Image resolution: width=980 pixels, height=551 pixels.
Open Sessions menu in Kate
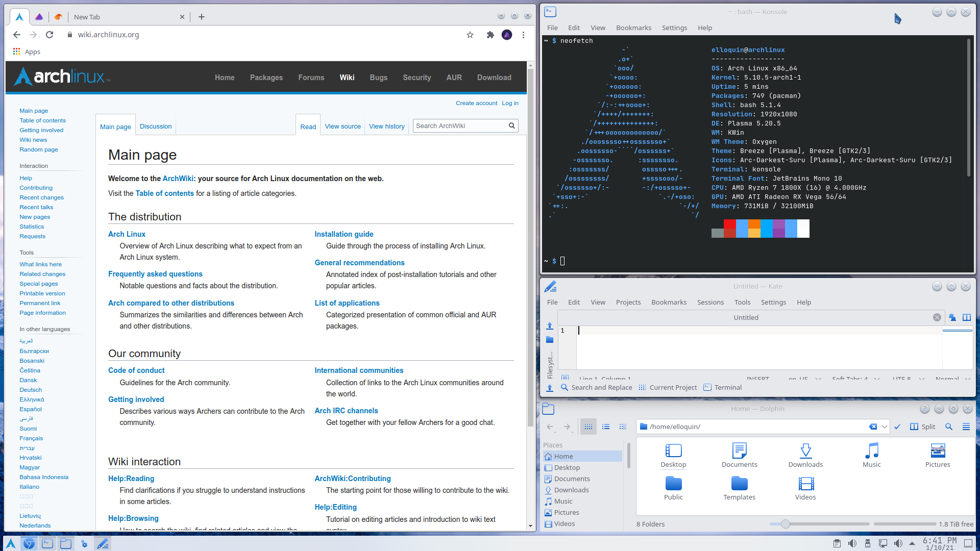pyautogui.click(x=710, y=302)
